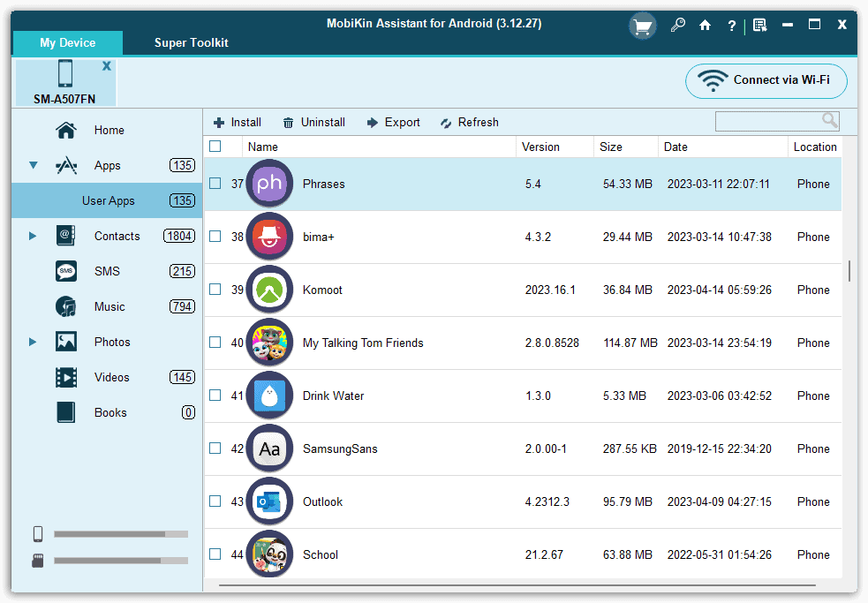Open the SMS section label

107,271
